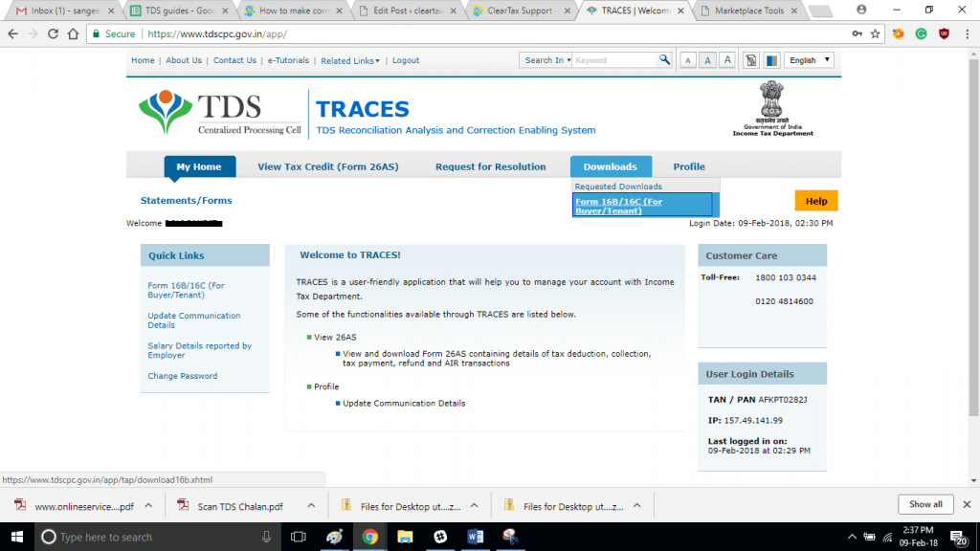Select the medium font size A button

click(707, 60)
